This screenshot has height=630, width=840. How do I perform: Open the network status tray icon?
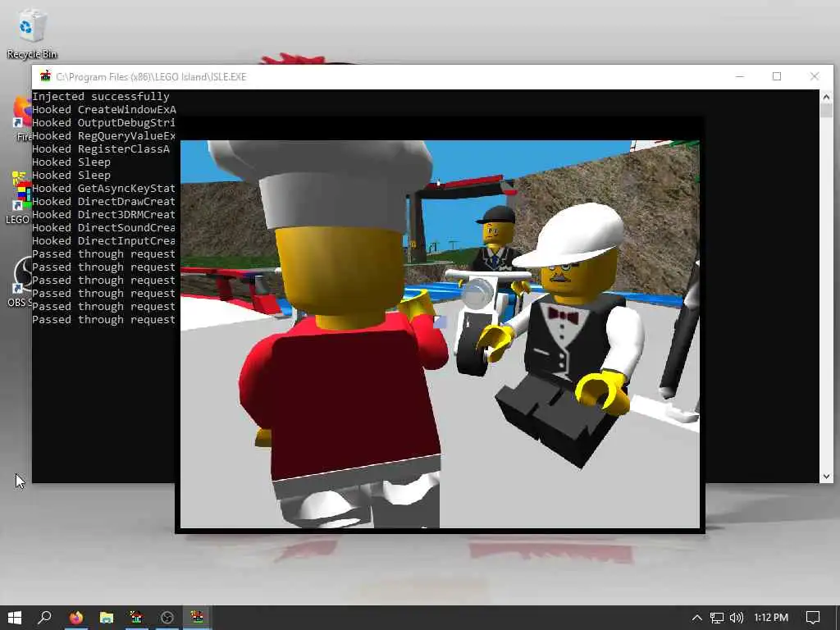(x=717, y=618)
